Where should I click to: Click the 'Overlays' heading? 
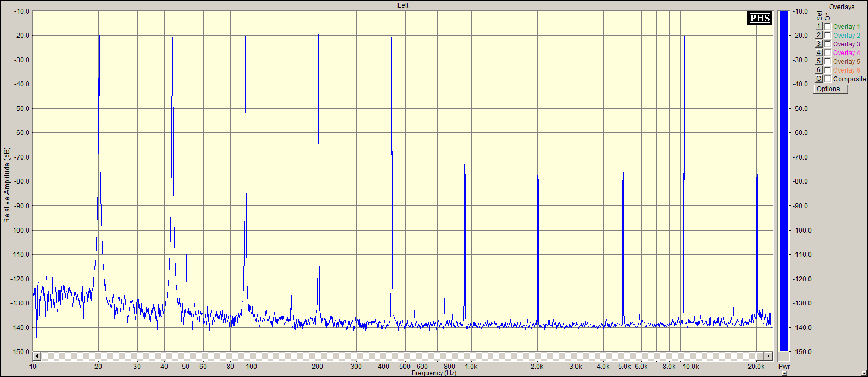[x=842, y=7]
